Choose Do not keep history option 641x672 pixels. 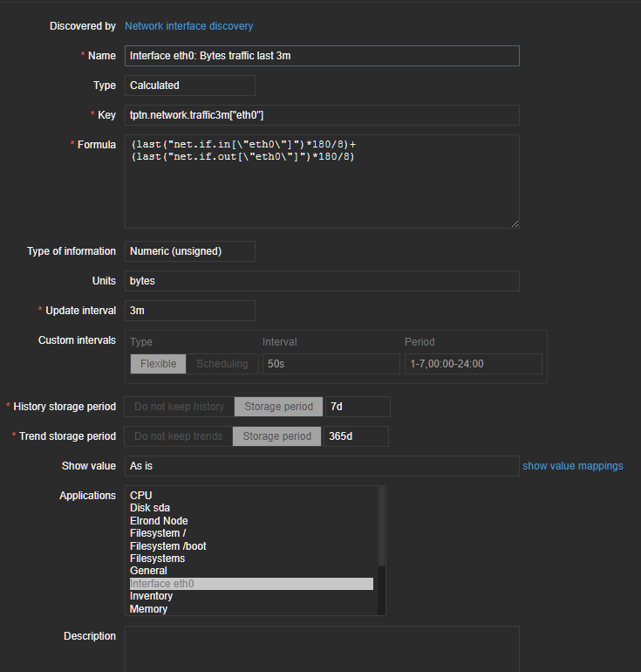[x=179, y=407]
